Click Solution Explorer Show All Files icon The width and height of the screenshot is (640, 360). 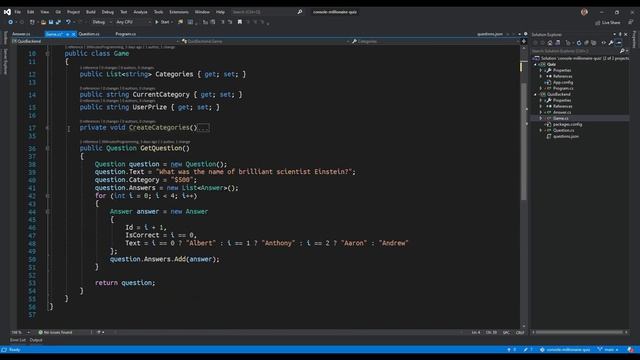tap(593, 43)
